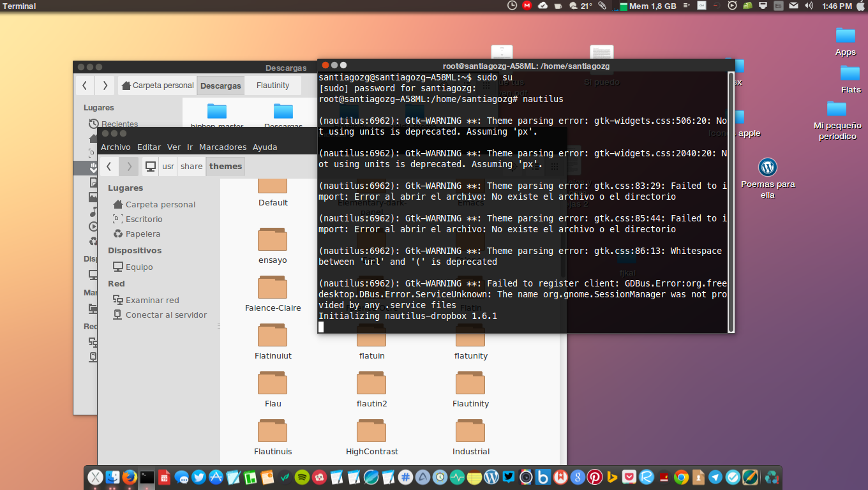The image size is (868, 490).
Task: Select the Flatinuiut folder
Action: [273, 341]
